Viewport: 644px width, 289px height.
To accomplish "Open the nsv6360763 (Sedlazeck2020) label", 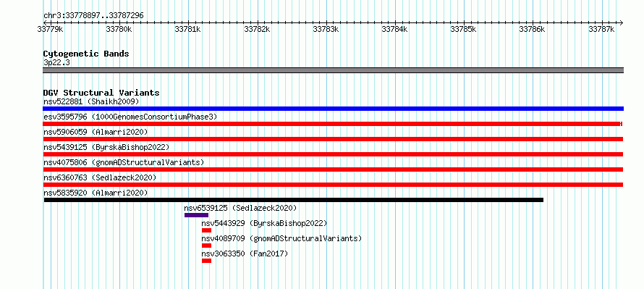I will (100, 177).
